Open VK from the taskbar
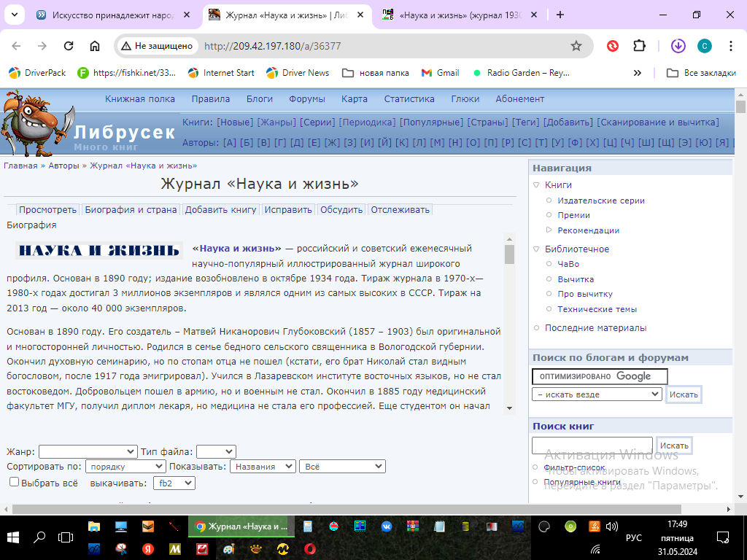 [x=387, y=526]
